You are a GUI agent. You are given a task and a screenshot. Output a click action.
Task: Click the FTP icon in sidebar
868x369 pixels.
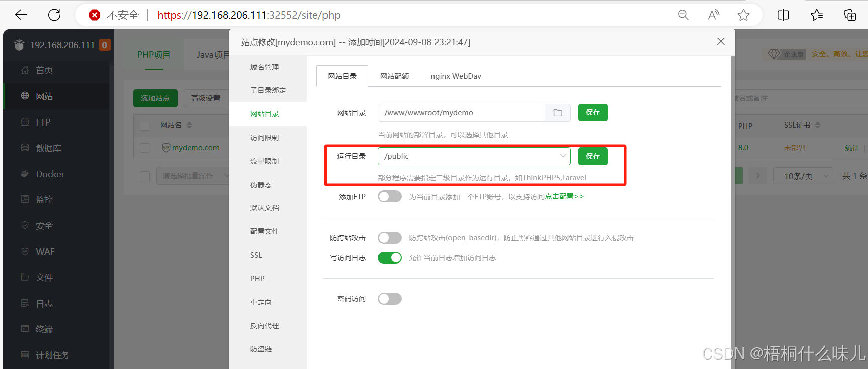(25, 122)
